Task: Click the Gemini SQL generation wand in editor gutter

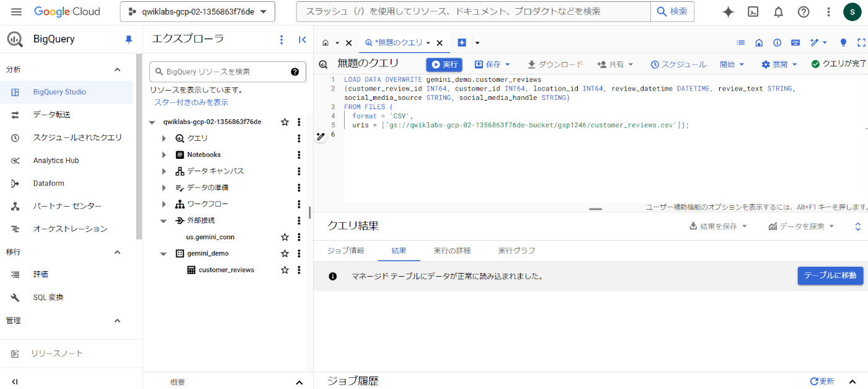Action: pos(321,136)
